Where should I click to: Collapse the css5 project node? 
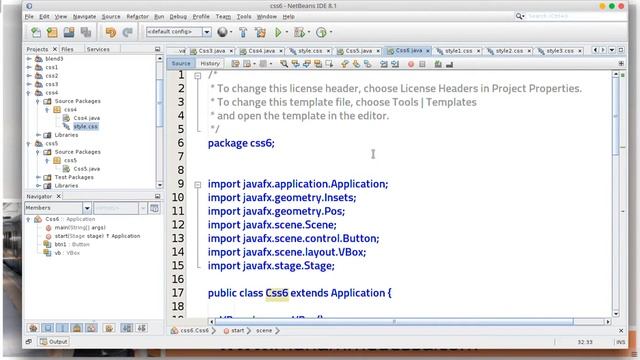pyautogui.click(x=29, y=144)
